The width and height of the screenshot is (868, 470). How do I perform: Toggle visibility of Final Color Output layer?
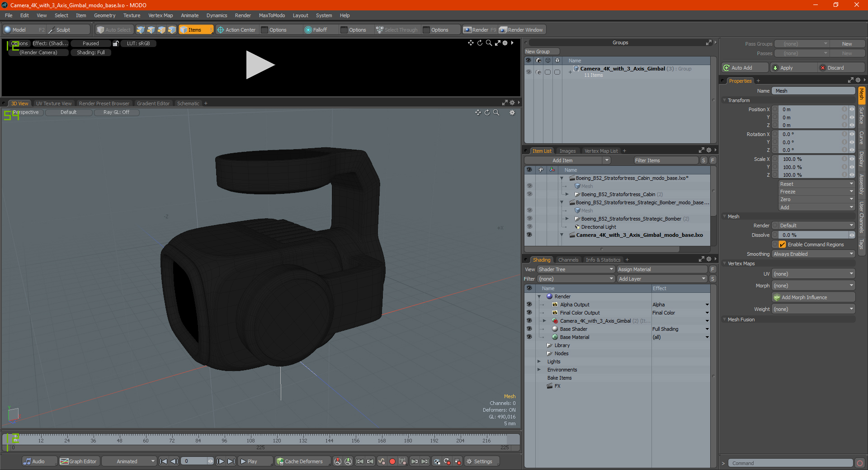pyautogui.click(x=529, y=312)
